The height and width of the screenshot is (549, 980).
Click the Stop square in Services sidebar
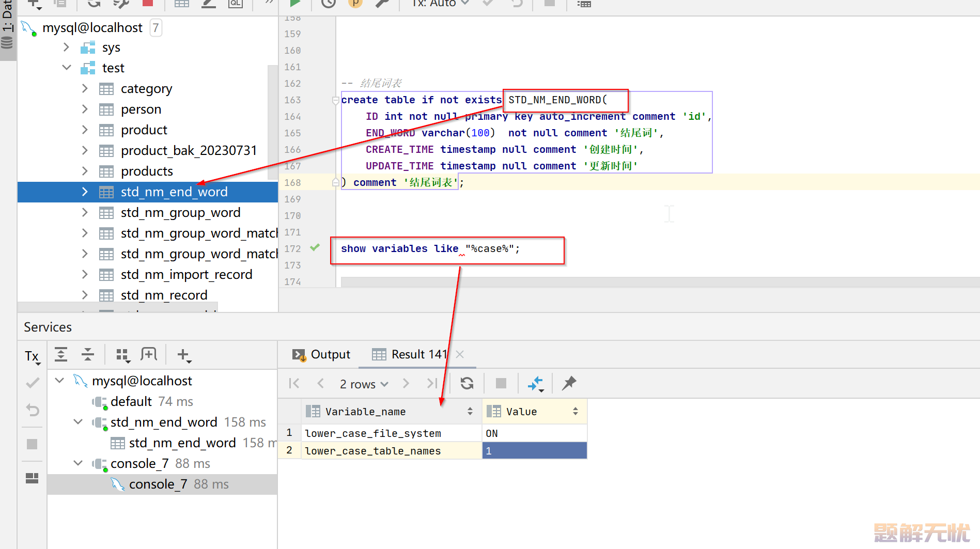[x=32, y=444]
